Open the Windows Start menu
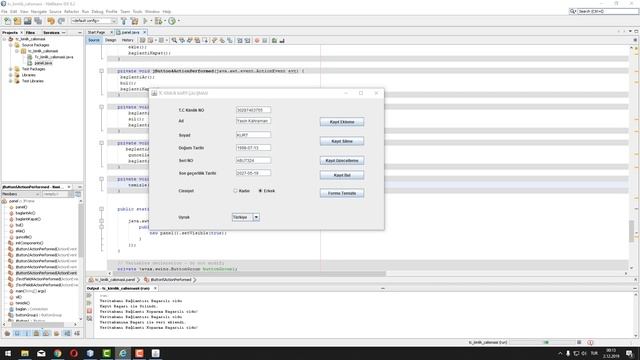The height and width of the screenshot is (360, 640). pos(8,353)
